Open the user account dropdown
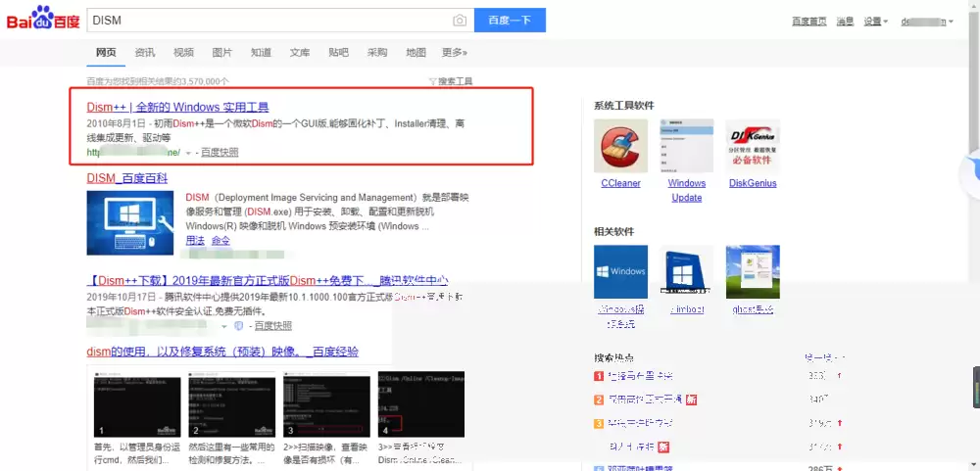980x471 pixels. tap(927, 22)
